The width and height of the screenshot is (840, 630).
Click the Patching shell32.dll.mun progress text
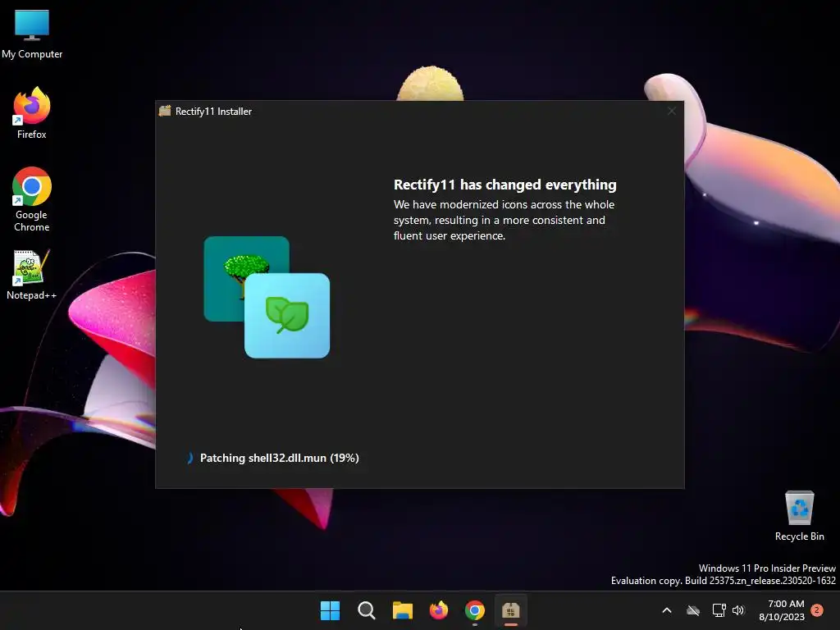tap(279, 458)
